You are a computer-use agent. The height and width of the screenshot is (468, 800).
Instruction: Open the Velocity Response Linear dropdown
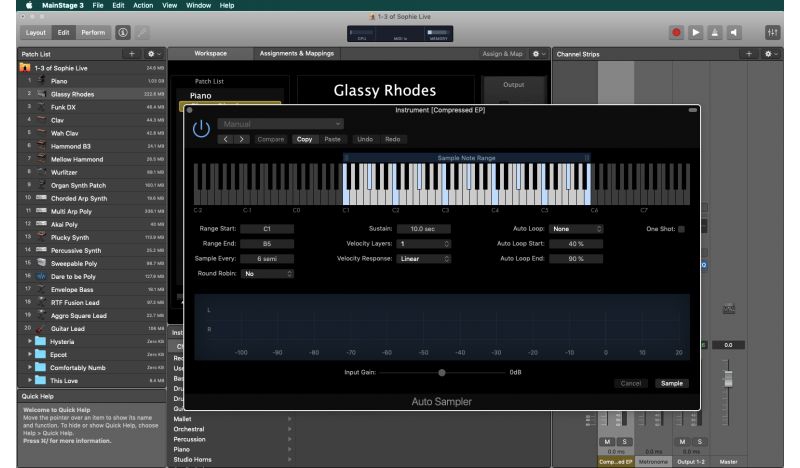(423, 259)
